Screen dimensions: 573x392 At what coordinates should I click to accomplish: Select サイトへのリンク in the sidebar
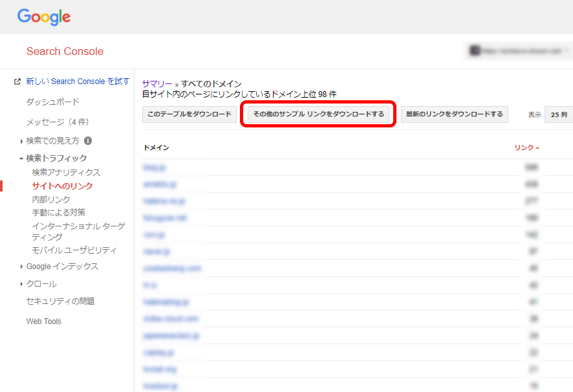pos(62,186)
